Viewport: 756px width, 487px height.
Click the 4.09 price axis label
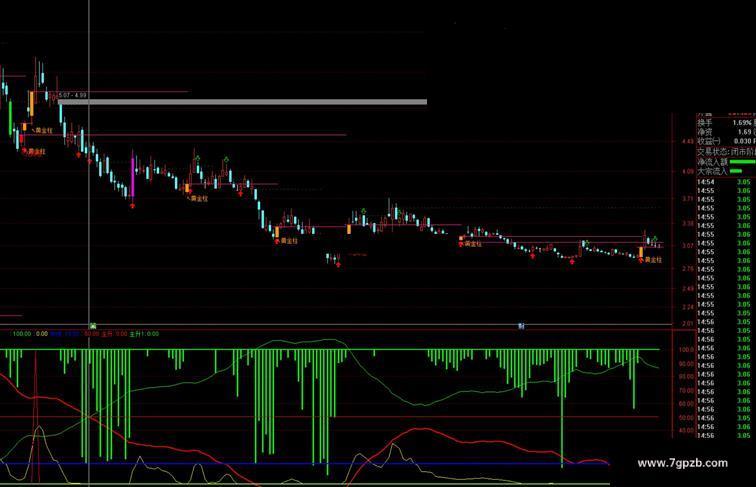(688, 171)
